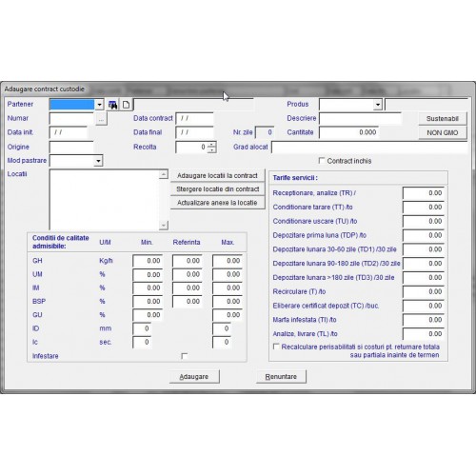Open the Partener dropdown list
Image resolution: width=476 pixels, height=476 pixels.
(x=99, y=105)
